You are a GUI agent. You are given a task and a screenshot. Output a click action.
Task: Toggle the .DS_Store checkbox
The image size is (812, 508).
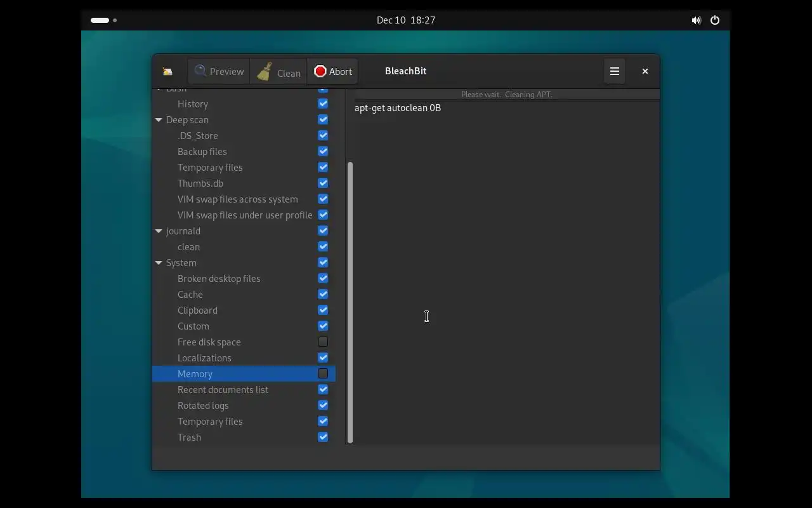[x=323, y=135]
